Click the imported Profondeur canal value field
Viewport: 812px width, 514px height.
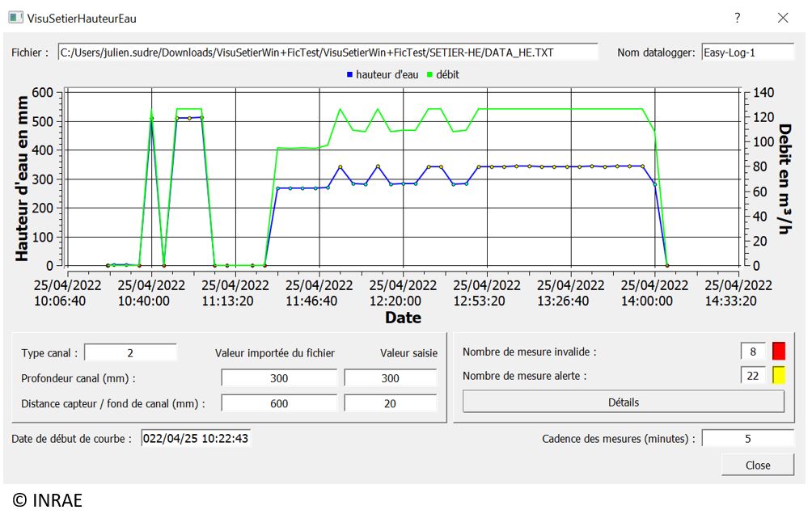(279, 378)
